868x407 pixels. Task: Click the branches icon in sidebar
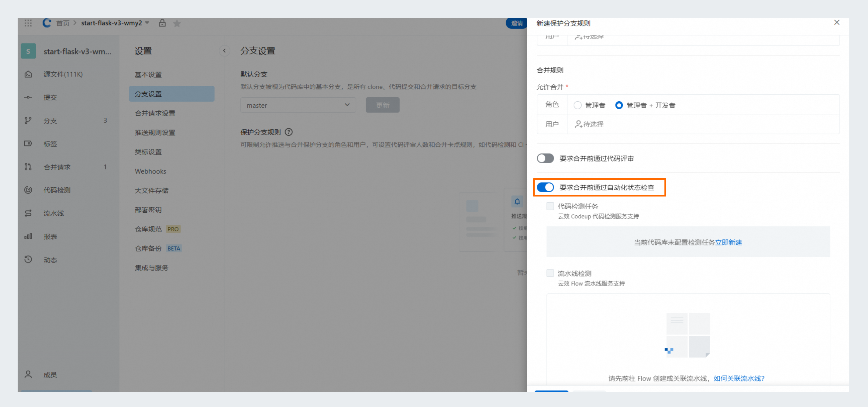point(28,120)
